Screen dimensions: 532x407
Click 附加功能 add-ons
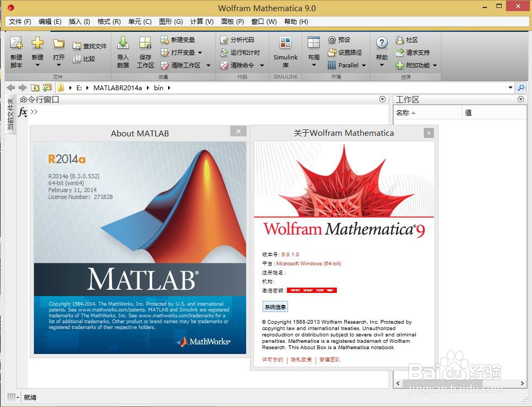click(413, 65)
